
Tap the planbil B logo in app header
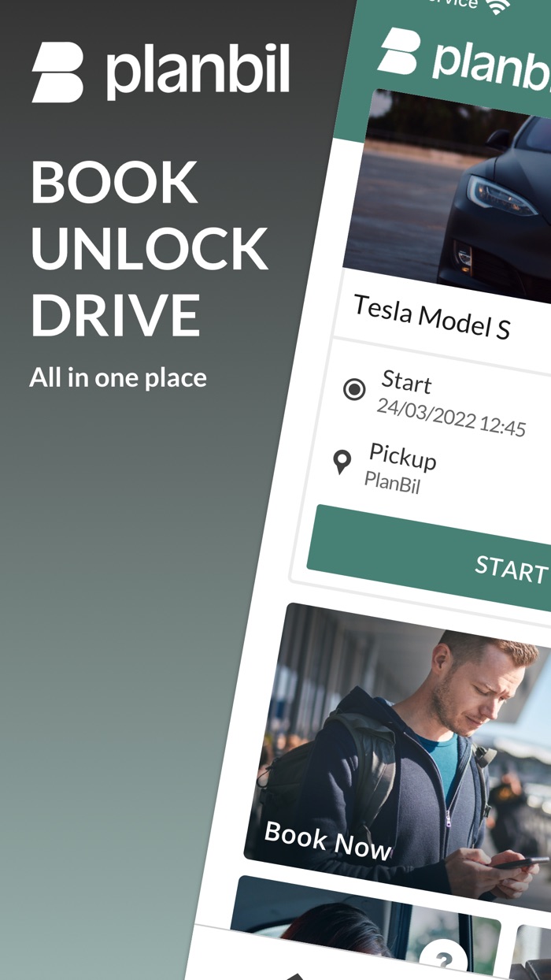(400, 52)
